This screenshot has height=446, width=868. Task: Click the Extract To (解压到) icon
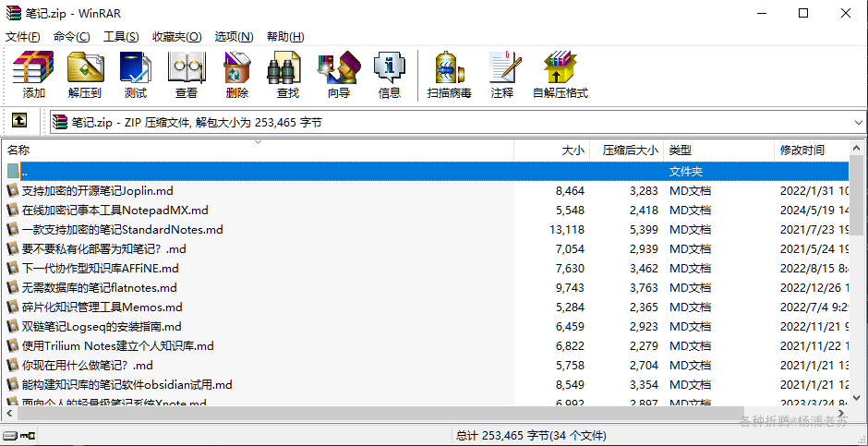[x=85, y=75]
